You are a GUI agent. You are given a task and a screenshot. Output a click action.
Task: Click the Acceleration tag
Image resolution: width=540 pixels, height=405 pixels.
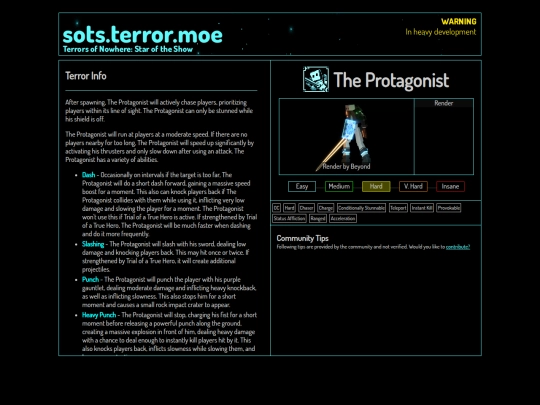point(343,219)
